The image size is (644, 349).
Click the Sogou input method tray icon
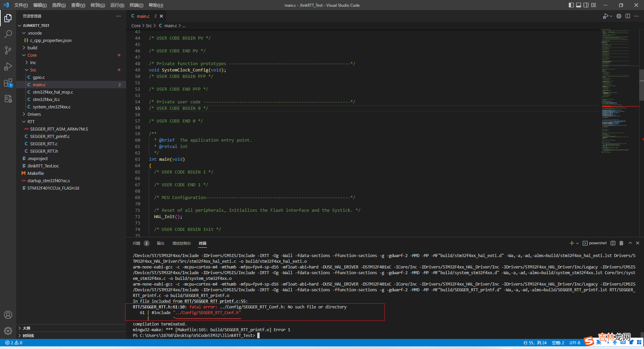[x=589, y=341]
